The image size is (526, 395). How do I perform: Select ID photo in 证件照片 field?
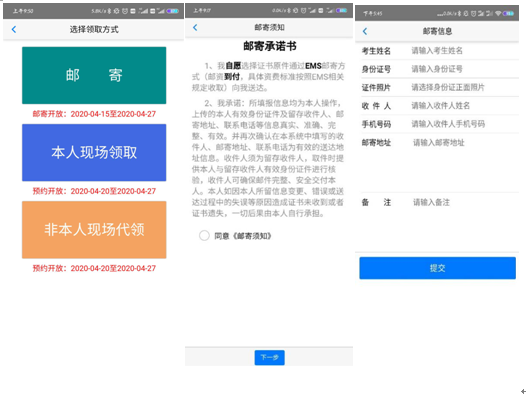coord(464,88)
